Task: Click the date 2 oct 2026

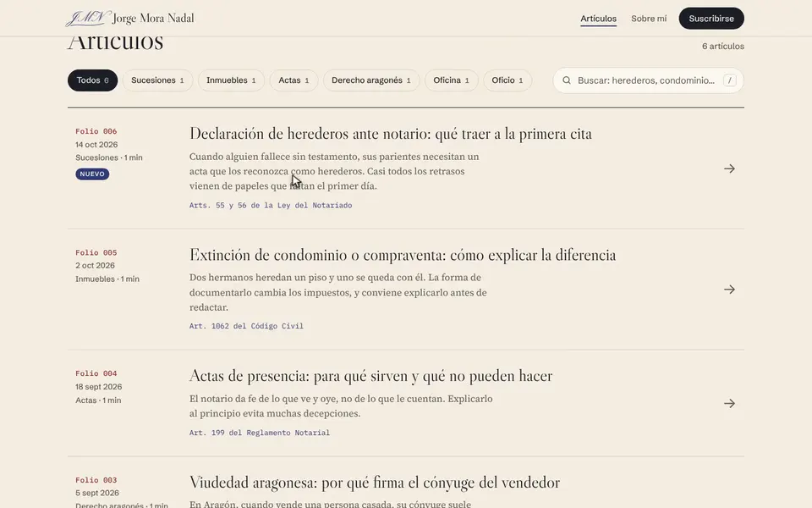Action: (95, 265)
